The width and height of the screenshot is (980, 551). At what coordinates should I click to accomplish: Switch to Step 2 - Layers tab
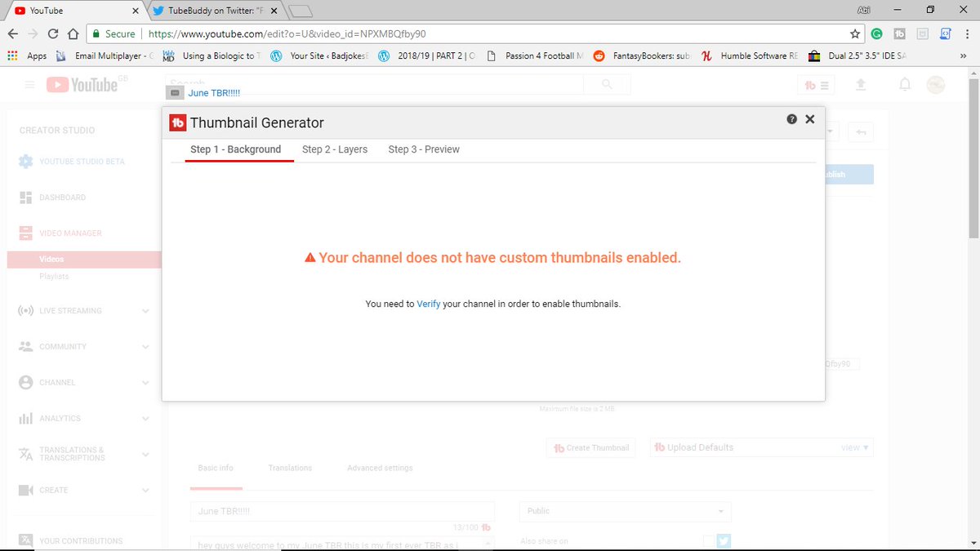click(x=335, y=149)
